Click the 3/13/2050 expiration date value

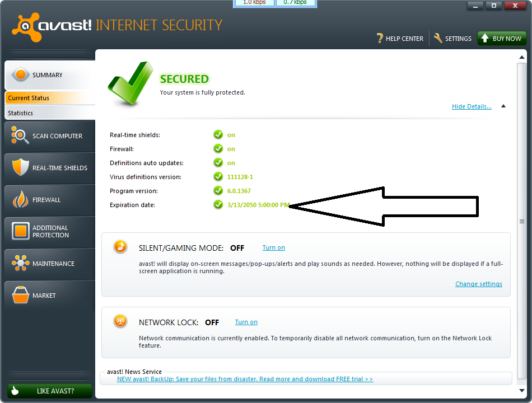click(x=258, y=205)
